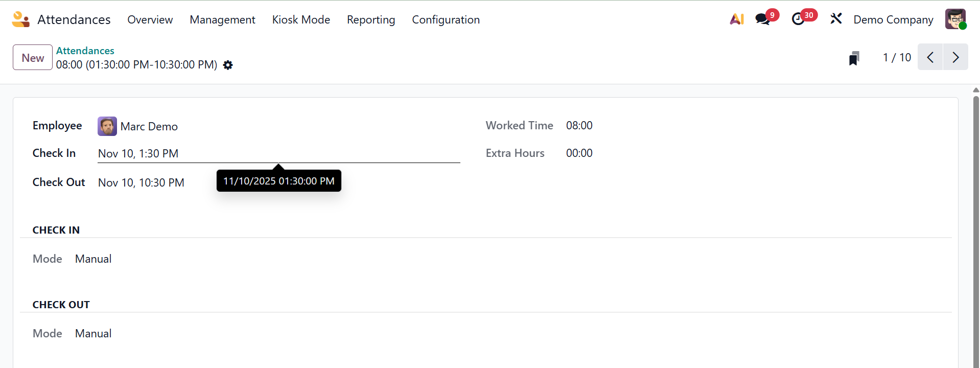Click the Check In date field

(278, 154)
